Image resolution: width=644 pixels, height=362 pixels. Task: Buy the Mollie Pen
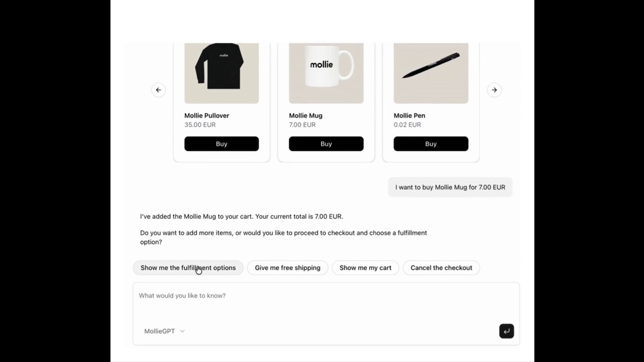(431, 144)
